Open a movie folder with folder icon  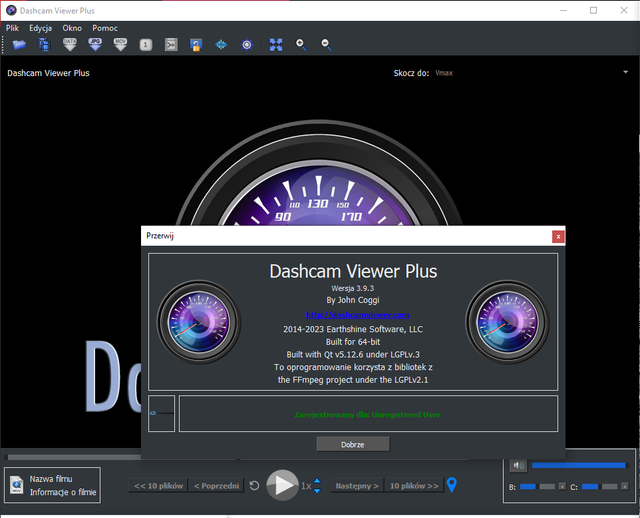19,44
